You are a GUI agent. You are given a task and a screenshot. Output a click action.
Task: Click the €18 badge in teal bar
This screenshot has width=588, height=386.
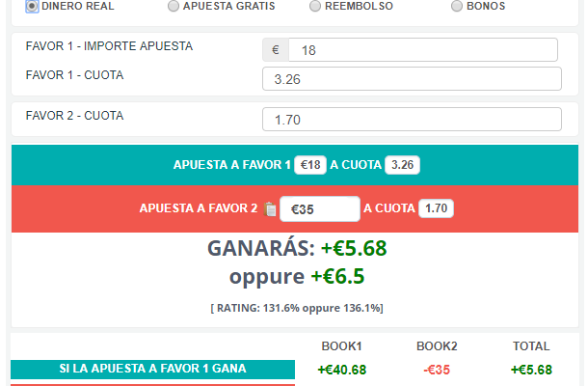[310, 165]
